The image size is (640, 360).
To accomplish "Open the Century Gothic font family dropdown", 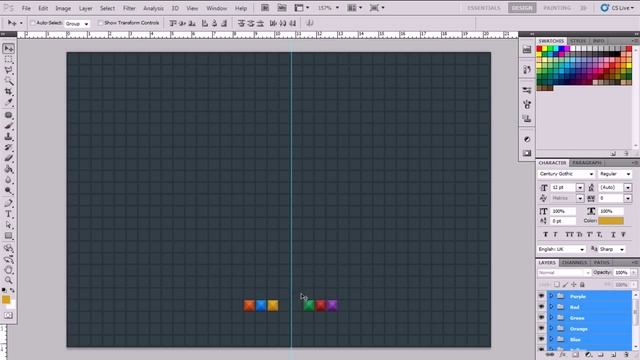I will pos(566,174).
